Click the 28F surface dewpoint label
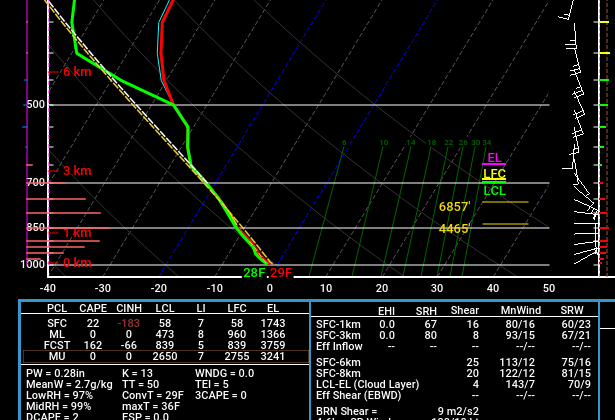The height and width of the screenshot is (420, 615). pos(255,273)
